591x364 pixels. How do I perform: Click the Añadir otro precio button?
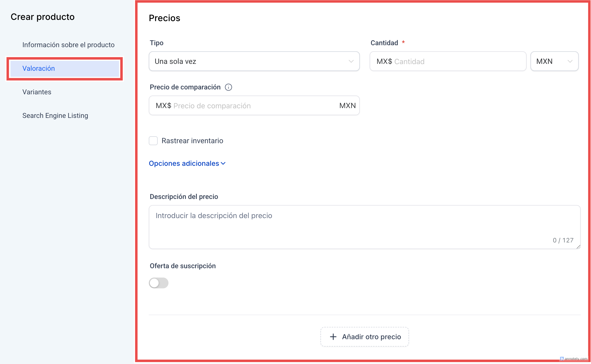[x=364, y=337]
